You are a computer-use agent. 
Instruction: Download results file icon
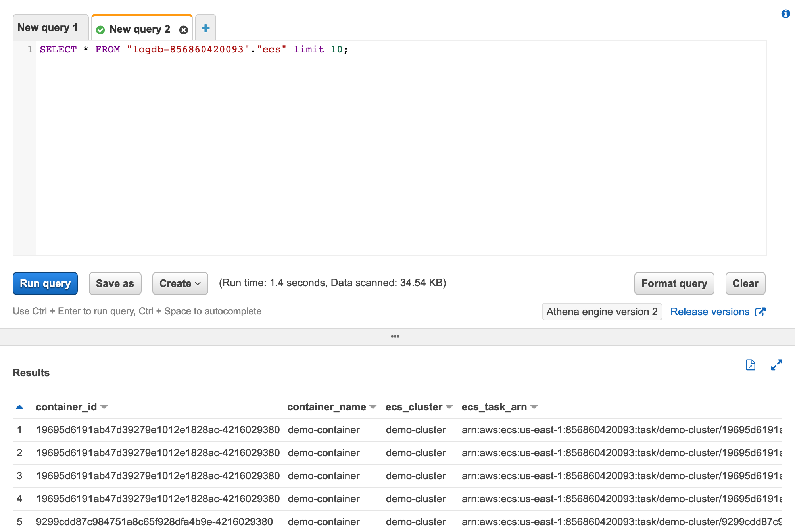point(750,365)
